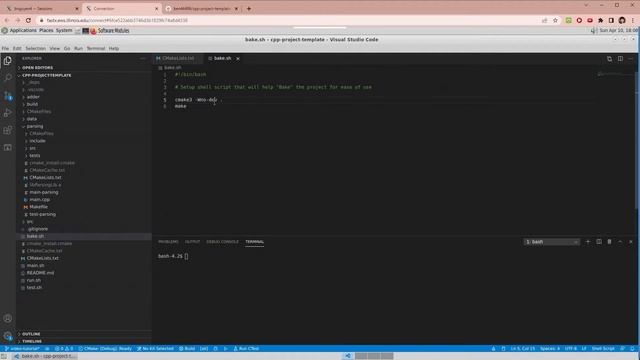Screen dimensions: 640x360
Task: Open the Help menu
Action: coord(114,49)
